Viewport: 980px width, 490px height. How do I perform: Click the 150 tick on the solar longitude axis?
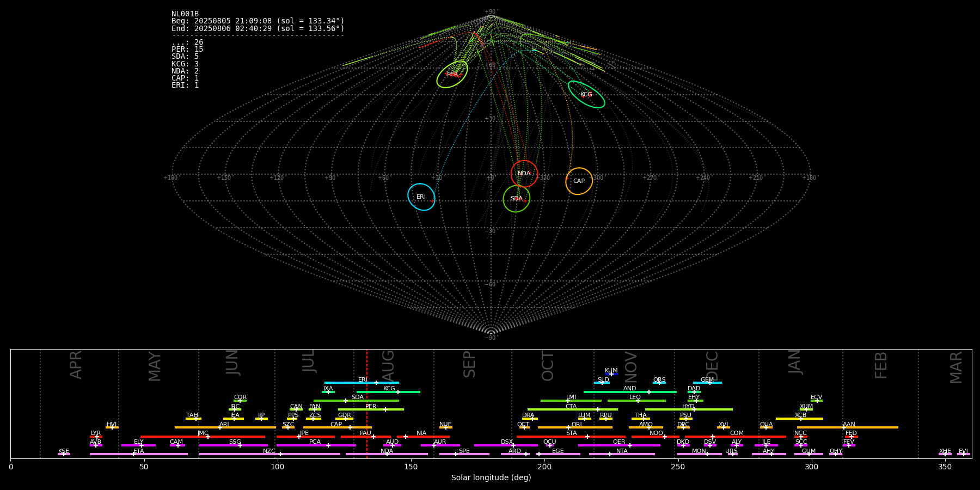411,467
